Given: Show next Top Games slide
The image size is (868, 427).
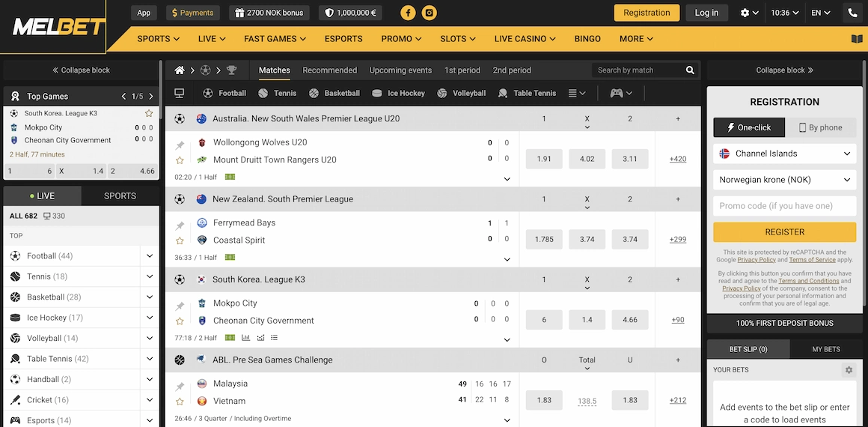Looking at the screenshot, I should (x=150, y=97).
